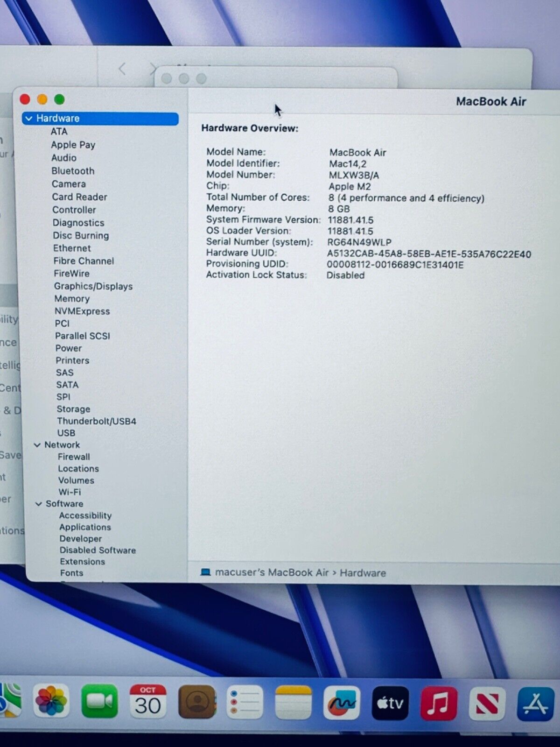560x747 pixels.
Task: Select Ethernet in the sidebar
Action: [72, 248]
